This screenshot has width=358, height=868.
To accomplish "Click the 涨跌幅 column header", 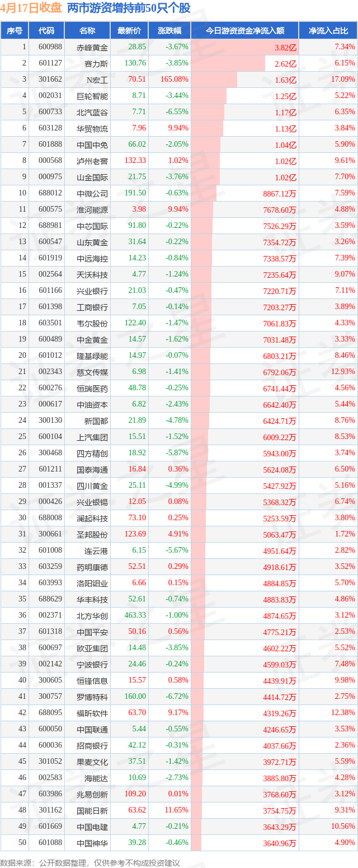I will tap(169, 31).
